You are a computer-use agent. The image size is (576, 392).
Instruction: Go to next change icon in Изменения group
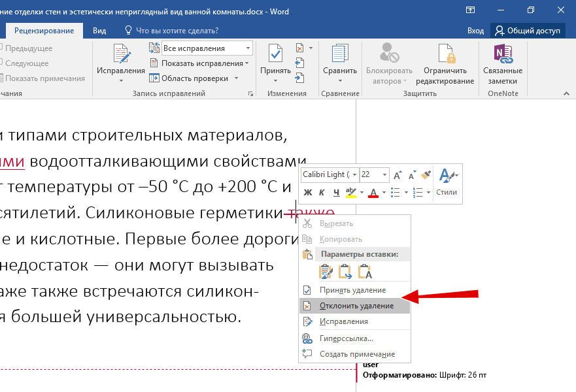[299, 78]
